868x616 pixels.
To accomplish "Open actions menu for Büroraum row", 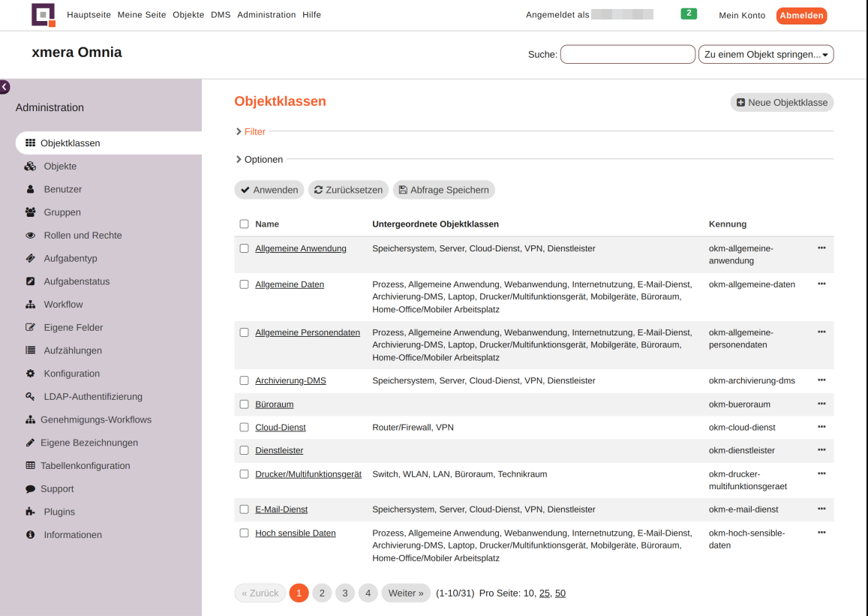I will click(x=821, y=404).
